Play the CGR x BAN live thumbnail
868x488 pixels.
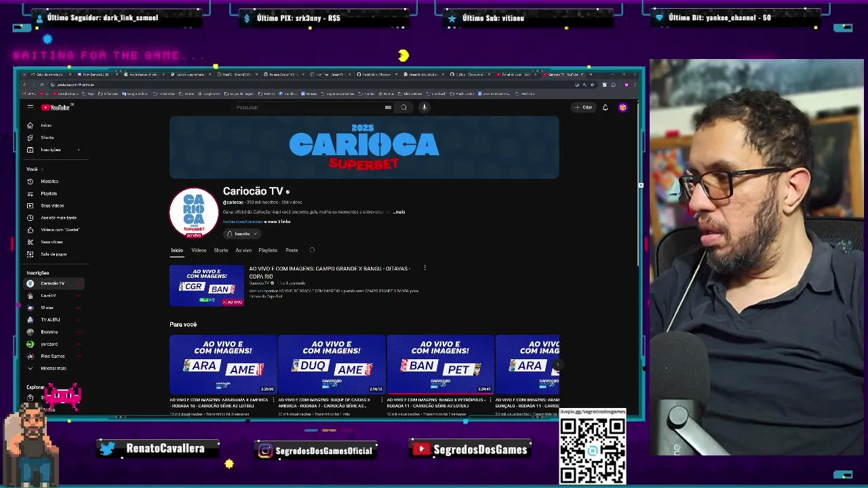pos(207,285)
